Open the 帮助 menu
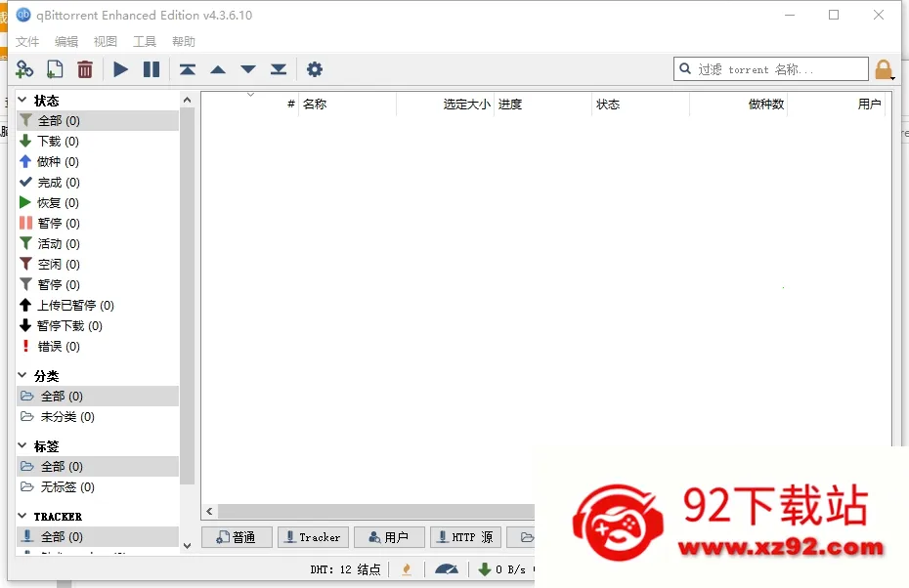909x588 pixels. click(183, 42)
